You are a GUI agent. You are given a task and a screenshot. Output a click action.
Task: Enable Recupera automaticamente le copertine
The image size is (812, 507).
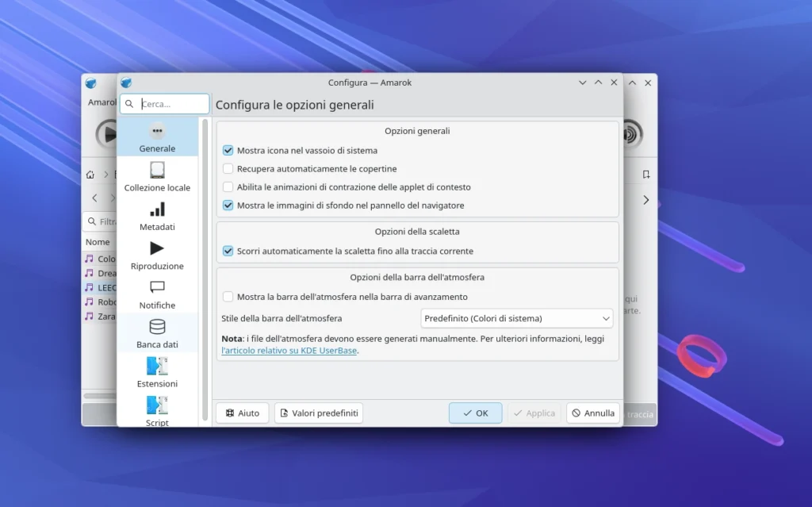click(228, 169)
